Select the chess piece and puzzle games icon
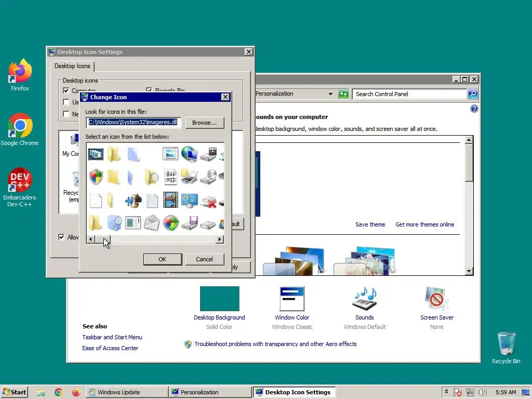532x399 pixels. [x=134, y=201]
